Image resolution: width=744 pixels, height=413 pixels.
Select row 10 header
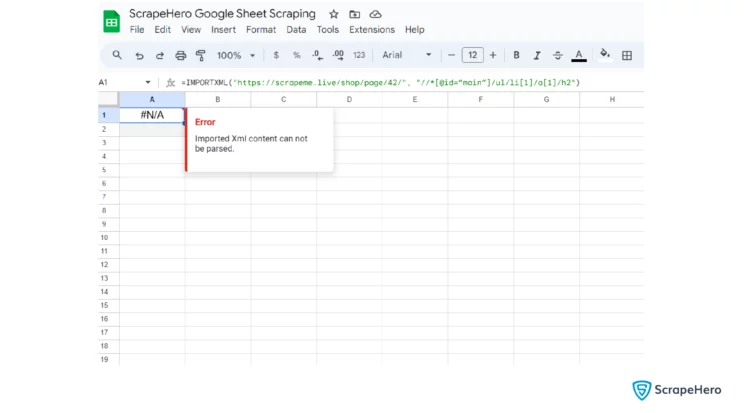109,237
